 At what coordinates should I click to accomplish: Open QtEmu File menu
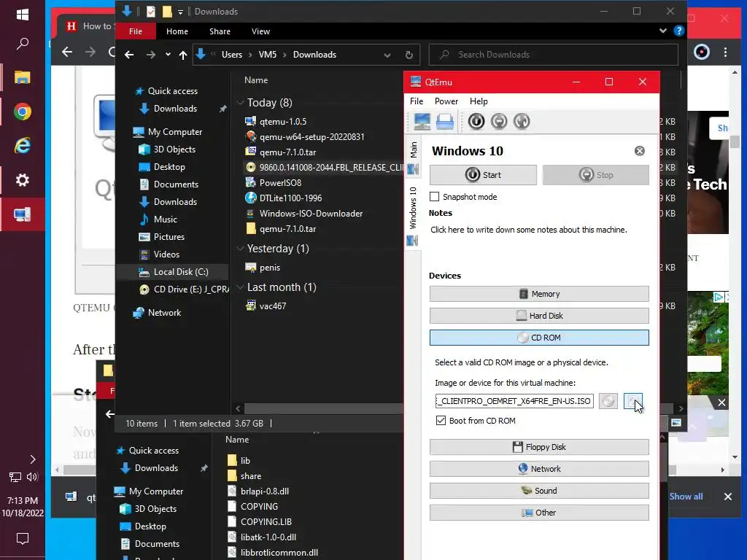pyautogui.click(x=417, y=101)
